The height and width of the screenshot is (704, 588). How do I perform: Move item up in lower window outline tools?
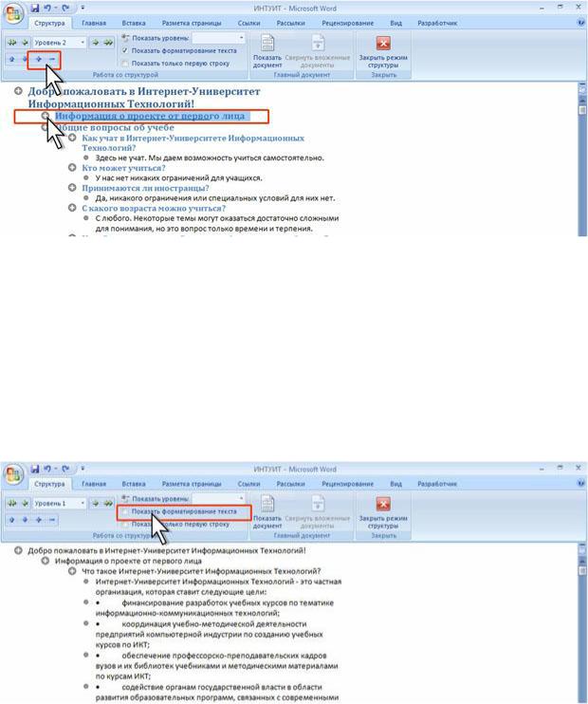12,520
